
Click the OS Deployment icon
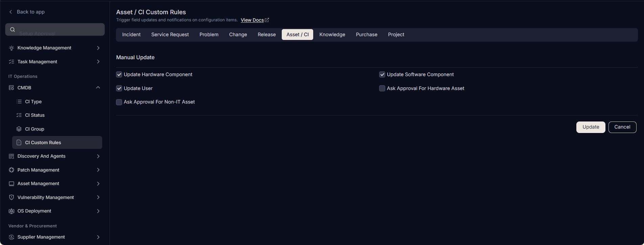[11, 211]
